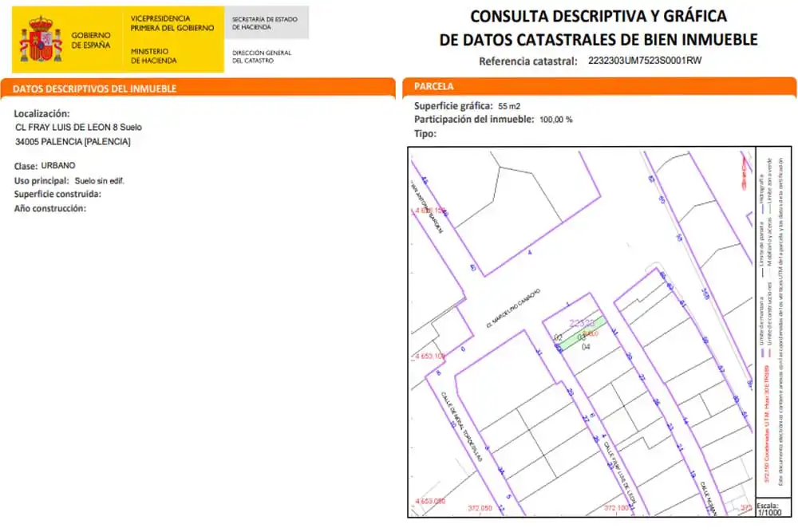
Task: Click the Dirección General del Catastro logo
Action: pos(262,57)
